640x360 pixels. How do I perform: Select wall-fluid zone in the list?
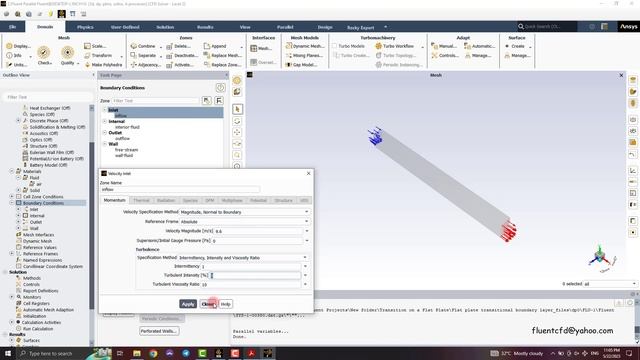point(124,156)
